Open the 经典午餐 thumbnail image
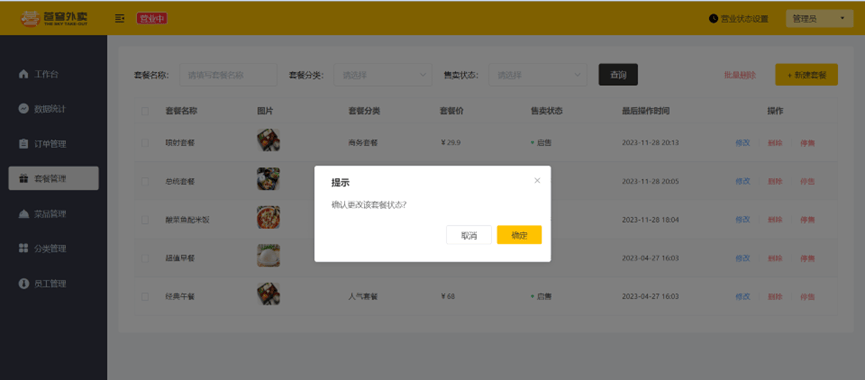 click(268, 294)
